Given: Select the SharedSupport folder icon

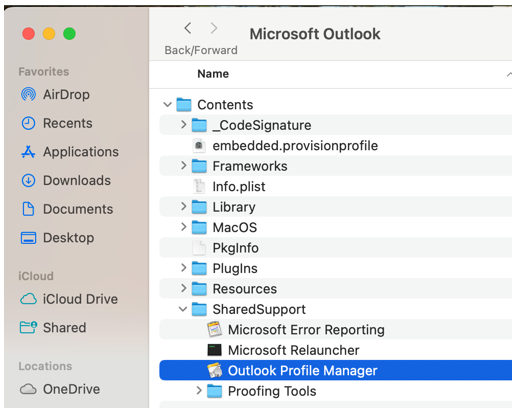Looking at the screenshot, I should coord(199,309).
